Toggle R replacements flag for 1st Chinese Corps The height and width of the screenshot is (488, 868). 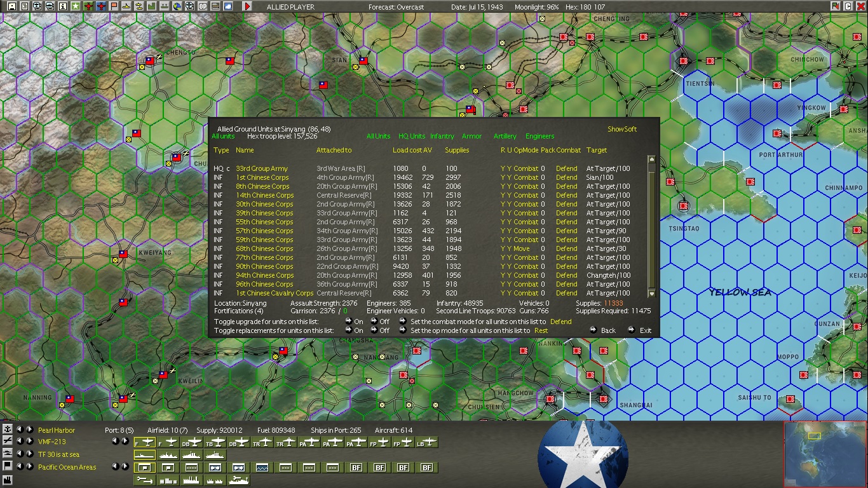(503, 178)
